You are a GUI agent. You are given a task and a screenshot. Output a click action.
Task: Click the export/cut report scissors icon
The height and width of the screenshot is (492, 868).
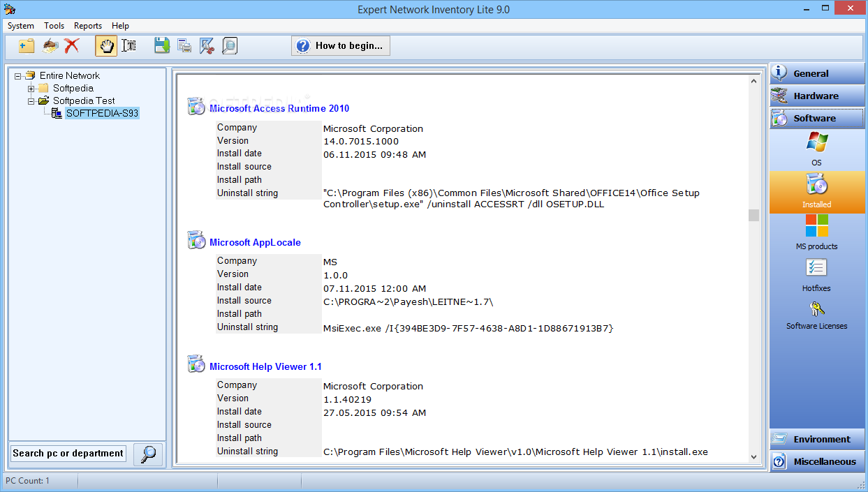point(207,46)
